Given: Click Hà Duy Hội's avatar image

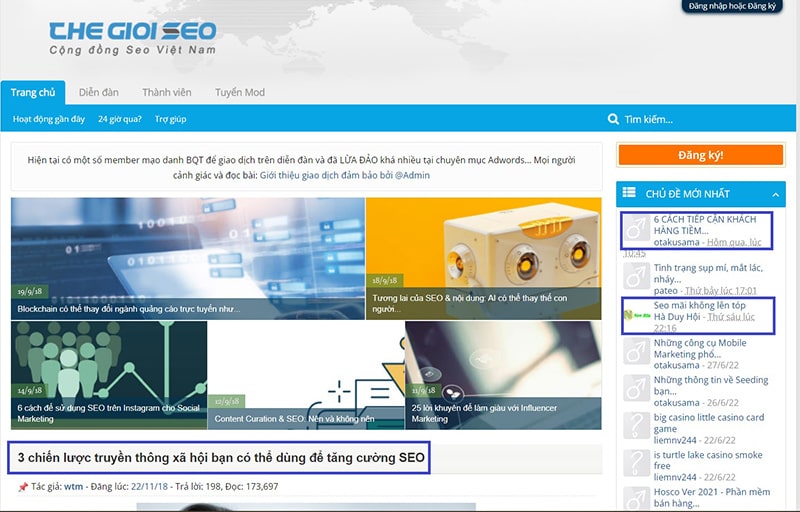Looking at the screenshot, I should click(636, 315).
